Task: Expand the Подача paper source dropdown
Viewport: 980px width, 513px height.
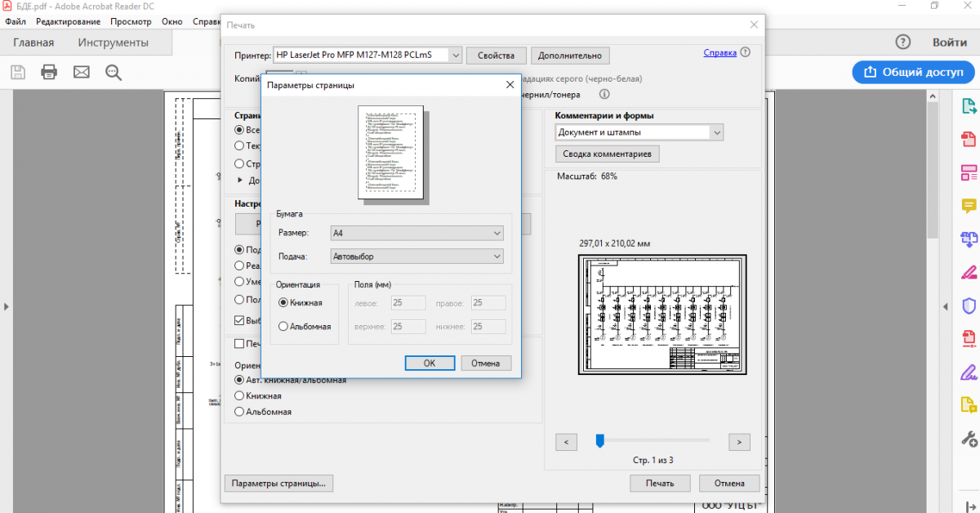Action: [416, 256]
